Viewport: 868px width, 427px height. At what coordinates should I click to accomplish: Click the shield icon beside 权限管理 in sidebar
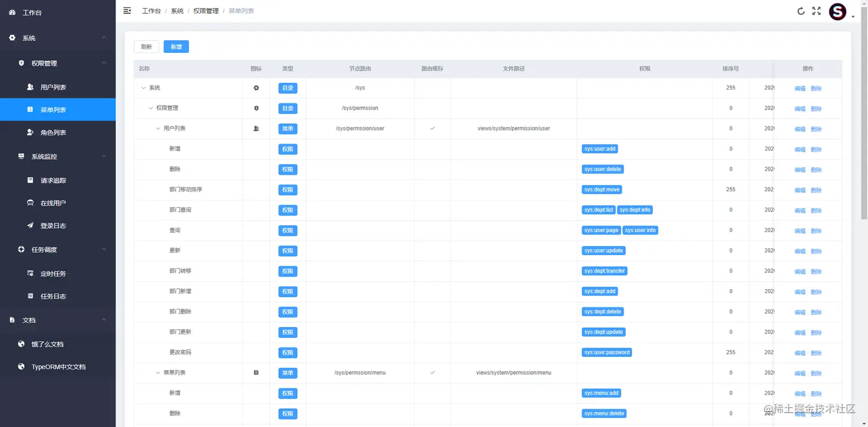point(21,63)
